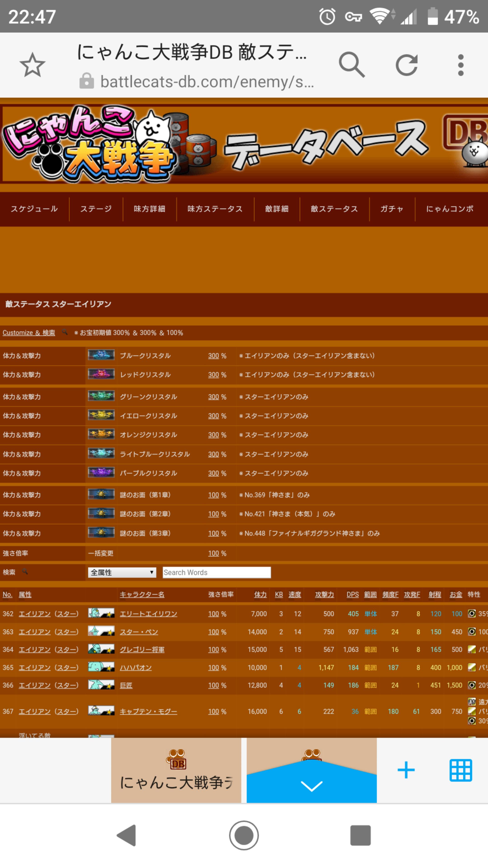The image size is (488, 868).
Task: Open the 全属性 attribute dropdown
Action: click(x=122, y=572)
